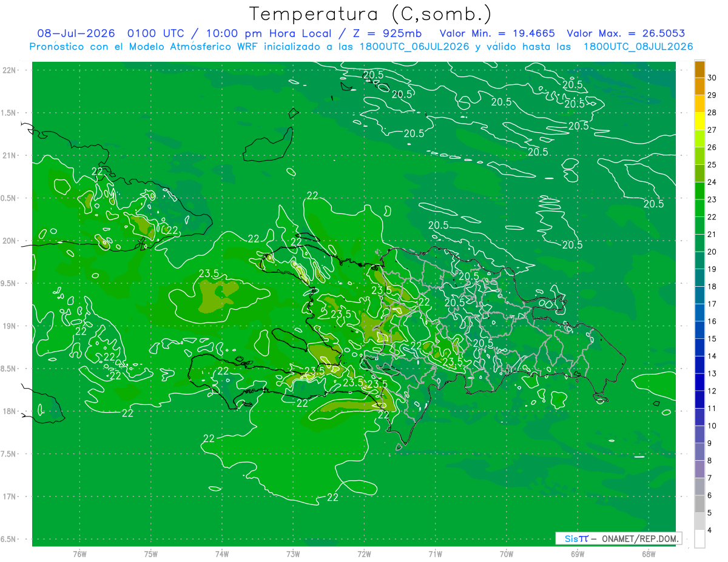Viewport: 728px width, 562px height.
Task: Pick the gray swatch between 5 and 6
Action: [699, 504]
